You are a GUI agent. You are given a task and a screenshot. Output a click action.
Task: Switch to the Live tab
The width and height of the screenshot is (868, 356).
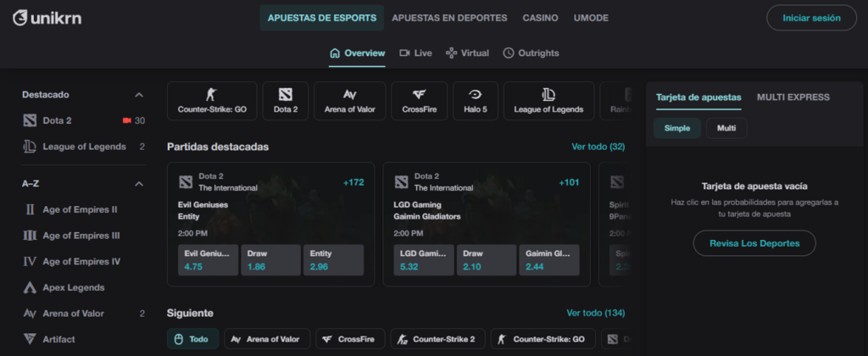pos(415,53)
